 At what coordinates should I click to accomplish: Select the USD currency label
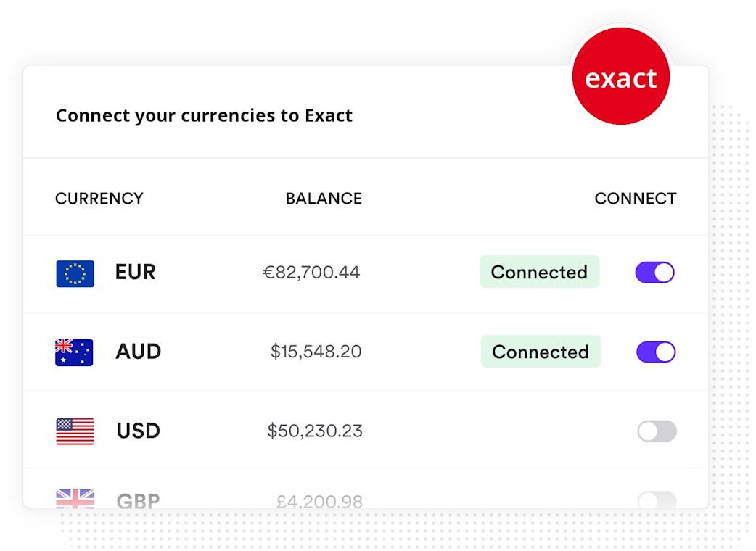(x=139, y=431)
